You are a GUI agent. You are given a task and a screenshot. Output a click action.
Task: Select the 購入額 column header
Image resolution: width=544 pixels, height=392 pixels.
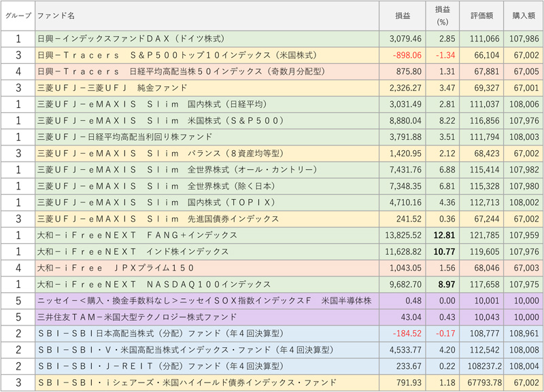click(524, 16)
